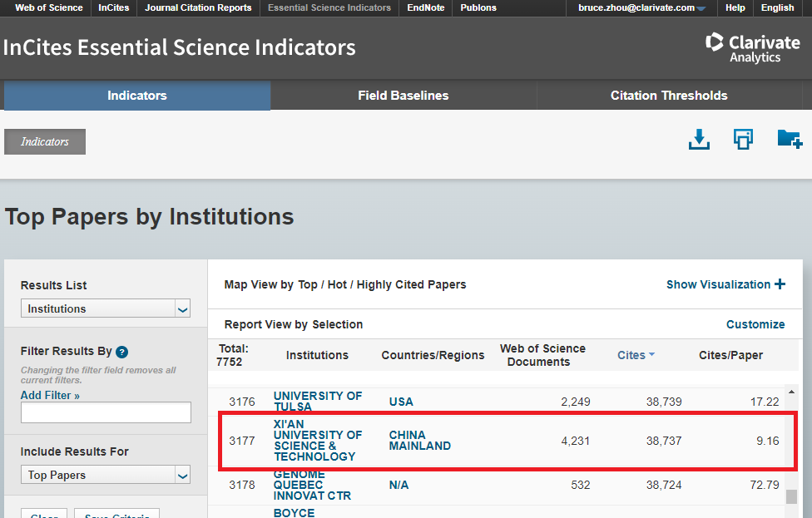Click the 38,737 cites value

664,441
